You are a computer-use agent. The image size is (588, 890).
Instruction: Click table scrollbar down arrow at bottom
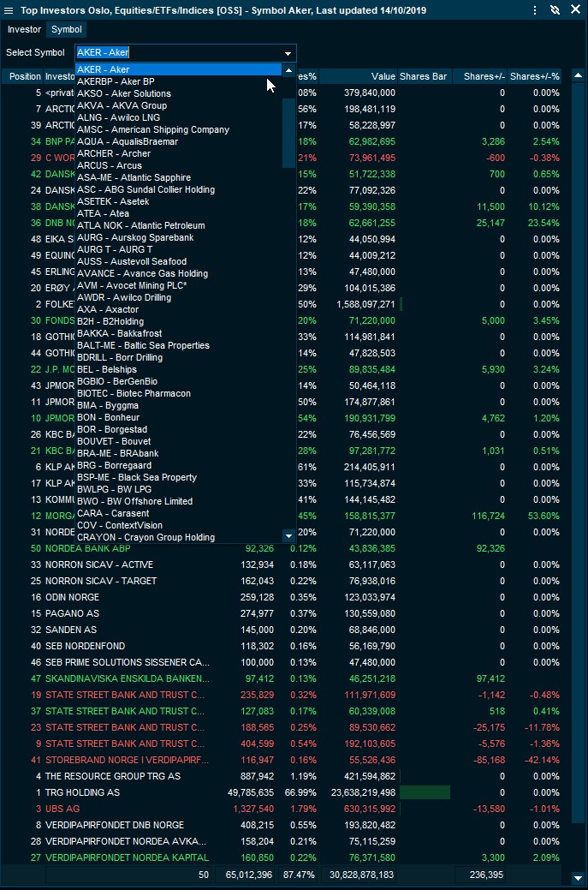579,878
